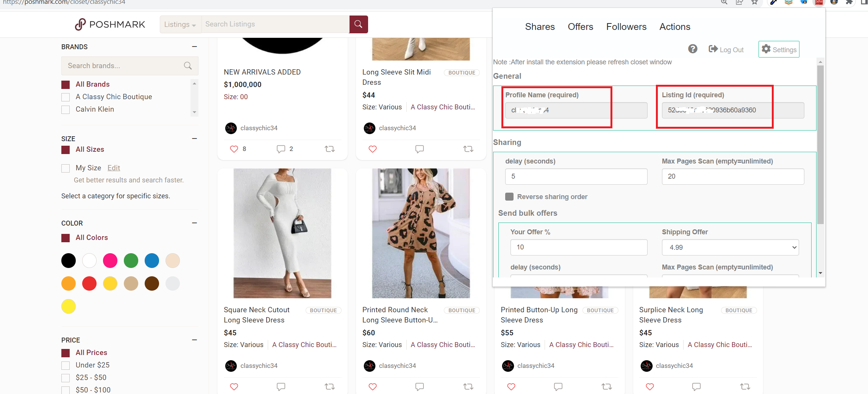Like the Surplice Neck Long Sleeve Dress
The image size is (868, 394).
[x=650, y=387]
